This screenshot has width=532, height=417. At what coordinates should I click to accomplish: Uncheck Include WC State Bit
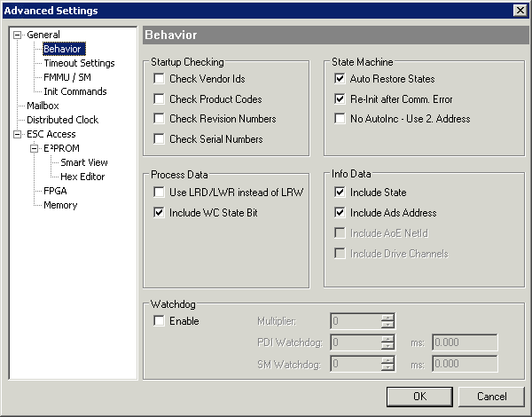[159, 213]
